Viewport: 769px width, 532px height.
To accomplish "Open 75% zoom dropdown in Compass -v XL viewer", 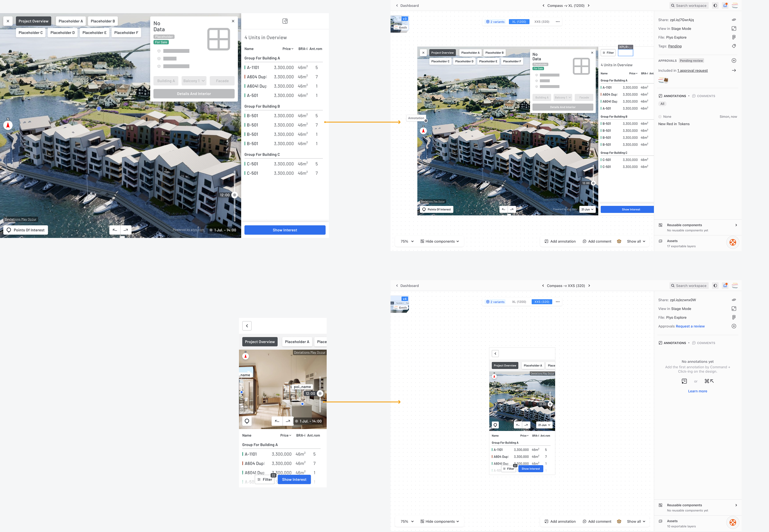I will click(x=407, y=241).
